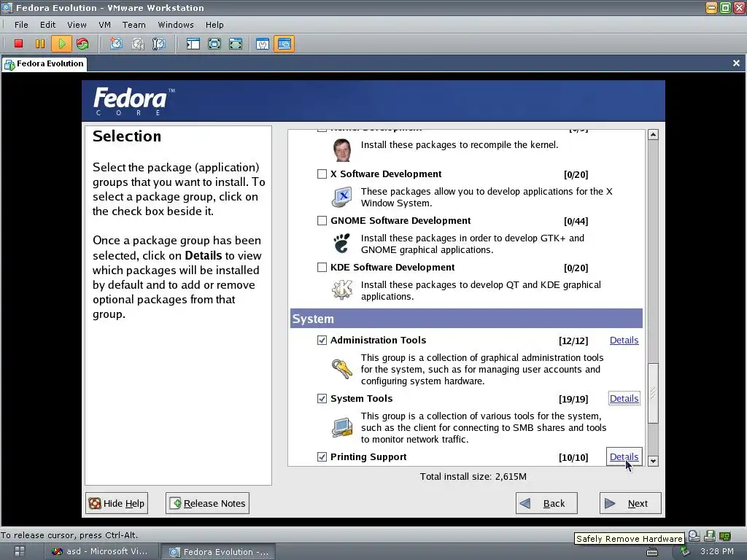Click the package list scrollbar thumb
This screenshot has height=560, width=747.
[653, 393]
